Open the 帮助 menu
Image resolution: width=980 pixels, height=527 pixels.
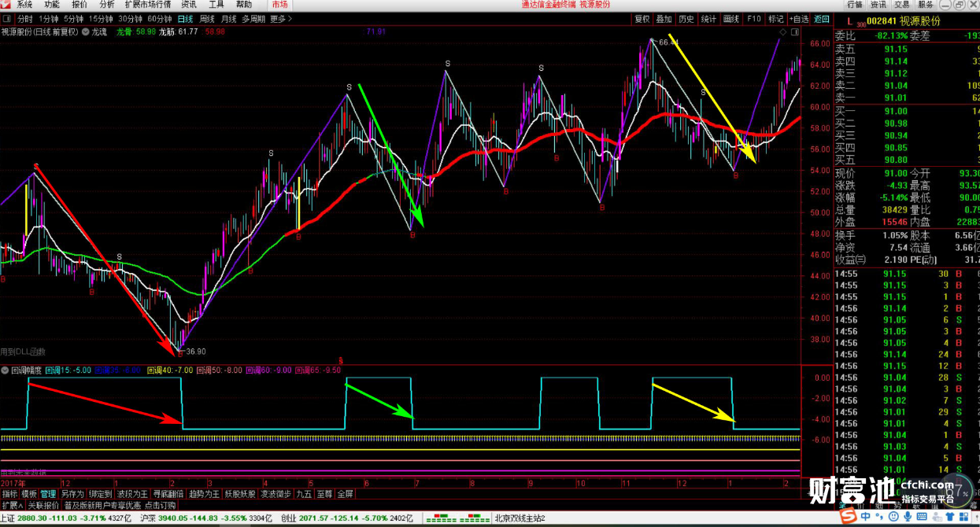tap(244, 5)
